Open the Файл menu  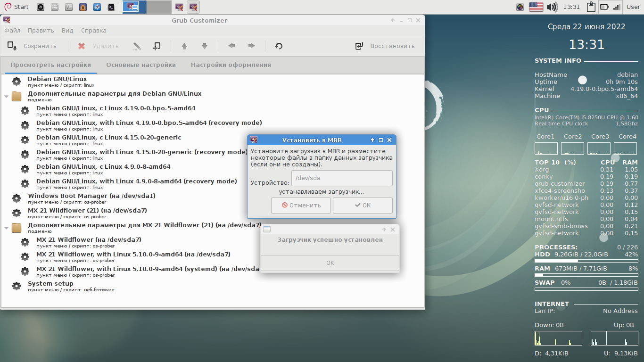[x=13, y=30]
